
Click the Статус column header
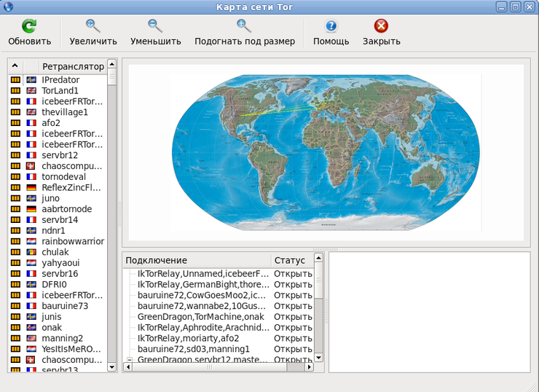coord(289,260)
